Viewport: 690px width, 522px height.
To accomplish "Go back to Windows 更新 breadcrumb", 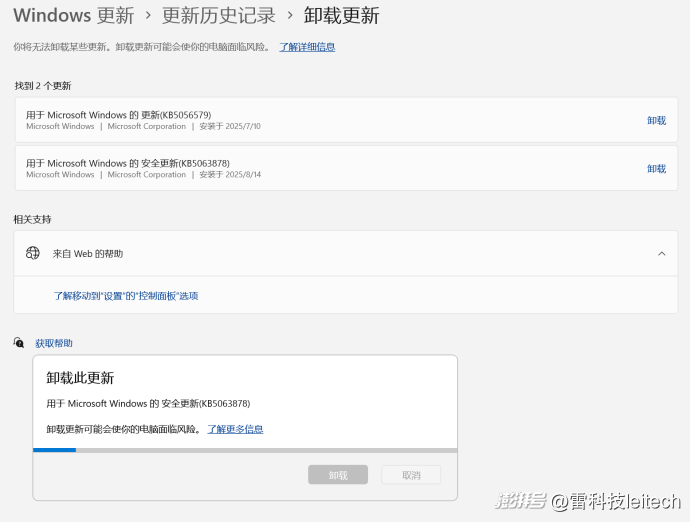I will 72,15.
